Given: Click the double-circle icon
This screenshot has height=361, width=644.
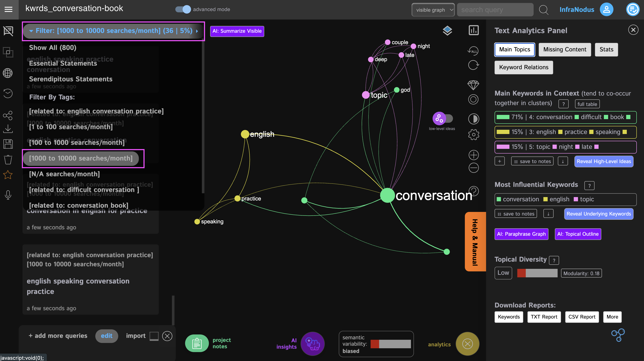Looking at the screenshot, I should [x=473, y=100].
